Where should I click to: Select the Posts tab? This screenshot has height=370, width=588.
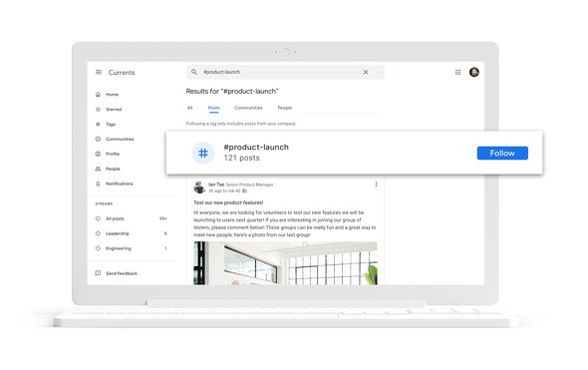[x=213, y=108]
